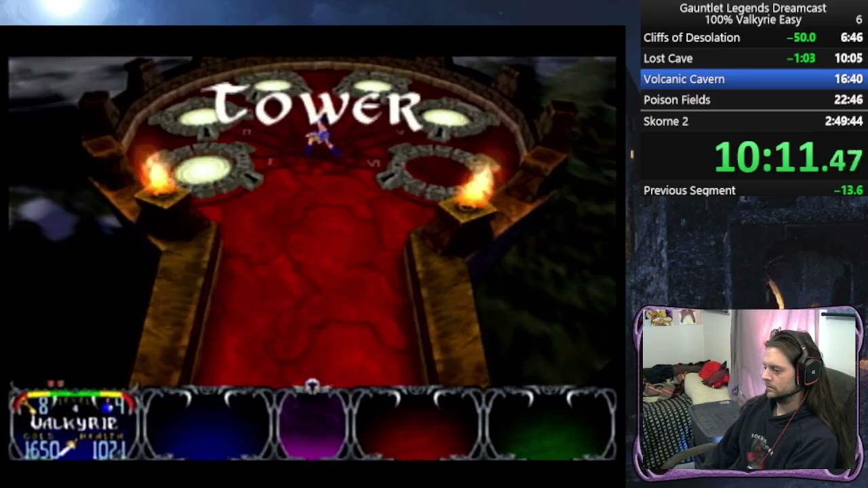
Task: Click the -50.0 delta time
Action: point(801,38)
